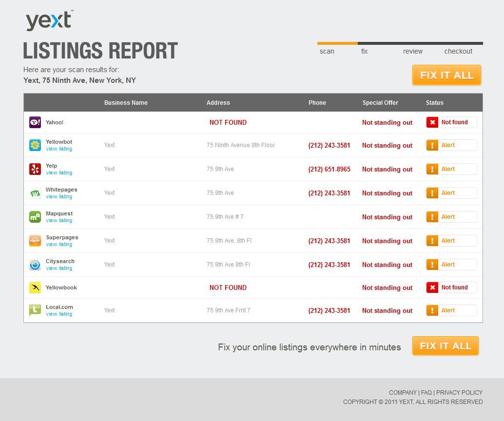This screenshot has height=421, width=504.
Task: Click the alert exclamation icon for Yelp
Action: [432, 169]
